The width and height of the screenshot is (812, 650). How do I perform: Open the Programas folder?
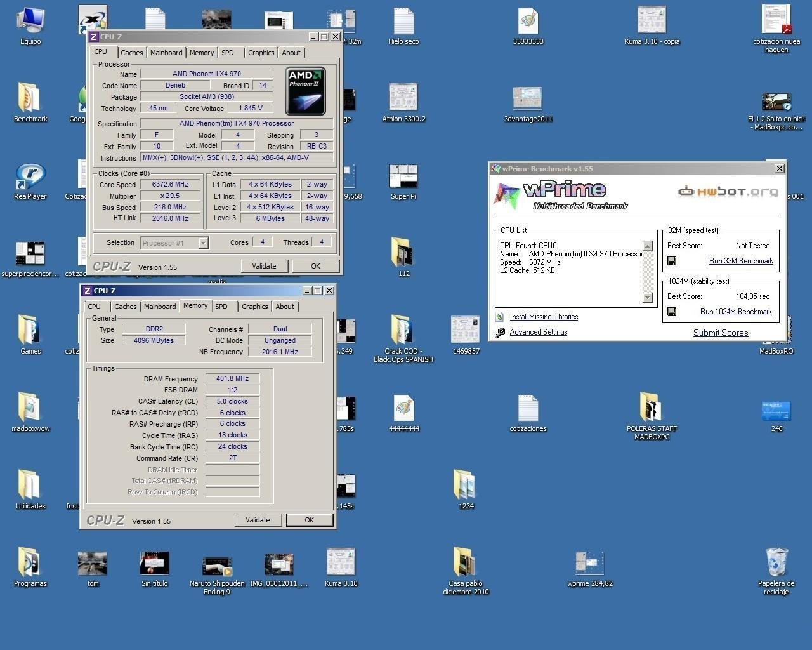tap(30, 567)
